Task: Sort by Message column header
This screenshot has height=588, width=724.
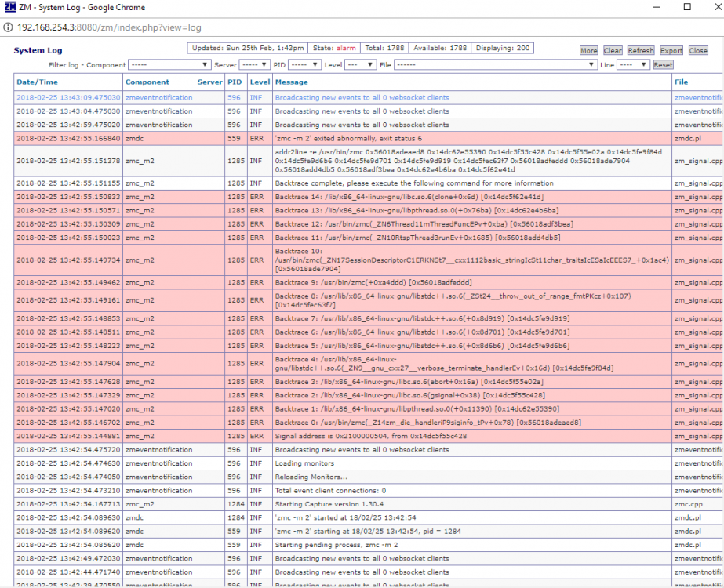Action: point(291,82)
